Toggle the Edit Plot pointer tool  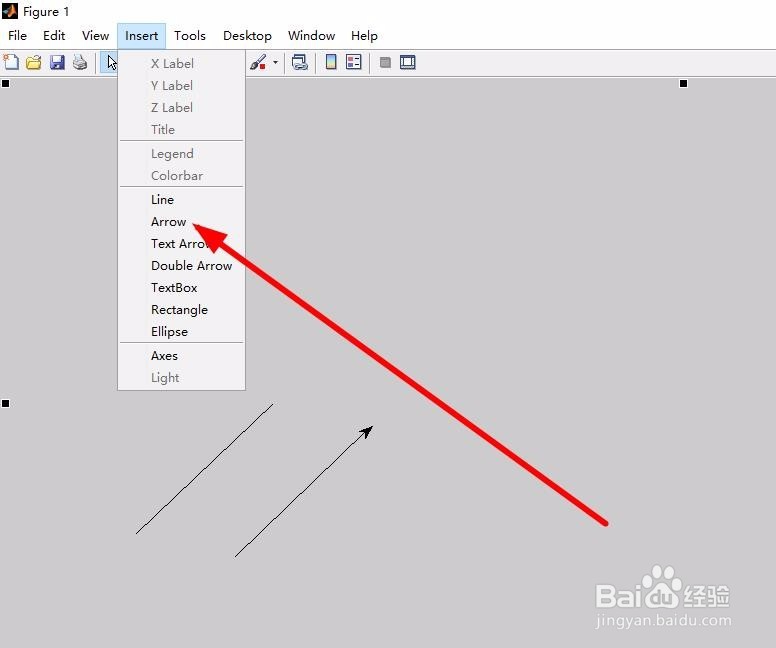(110, 62)
